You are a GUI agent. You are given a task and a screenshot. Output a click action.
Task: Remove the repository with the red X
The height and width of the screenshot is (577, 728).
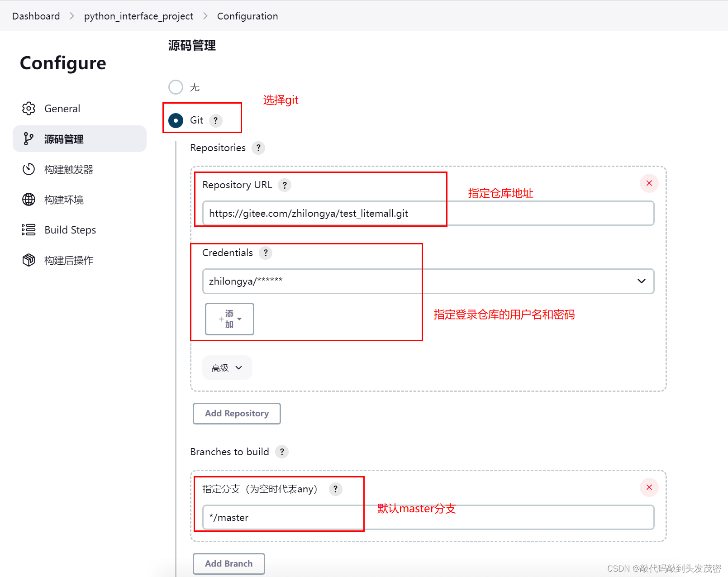point(649,183)
